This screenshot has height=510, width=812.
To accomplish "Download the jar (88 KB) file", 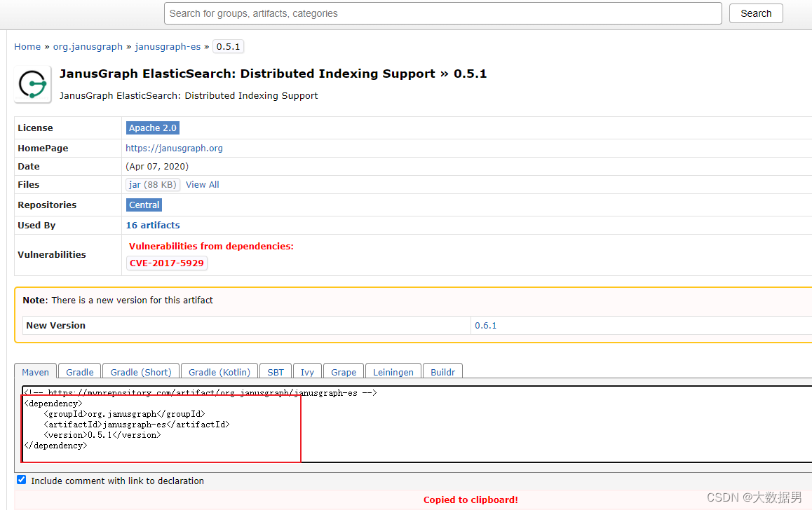I will click(x=153, y=185).
